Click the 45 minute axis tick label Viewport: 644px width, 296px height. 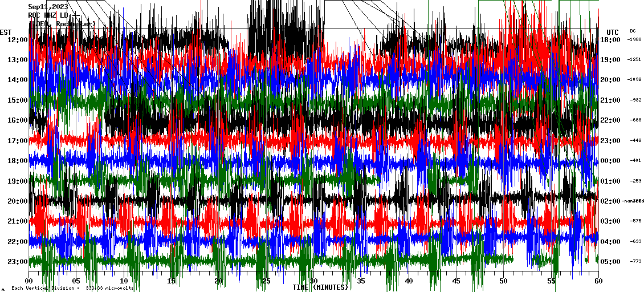[456, 281]
